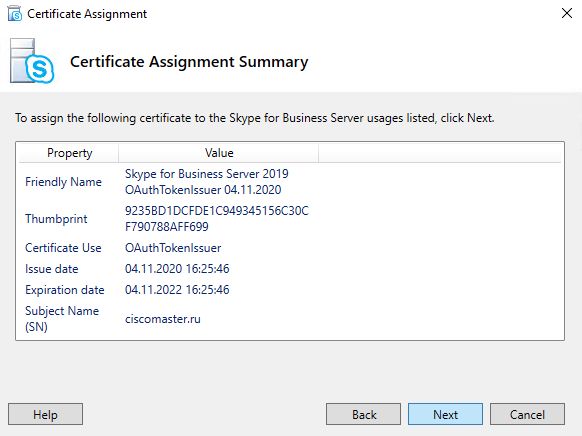Click the Certificate Assignment Summary heading
The width and height of the screenshot is (582, 436).
tap(189, 62)
